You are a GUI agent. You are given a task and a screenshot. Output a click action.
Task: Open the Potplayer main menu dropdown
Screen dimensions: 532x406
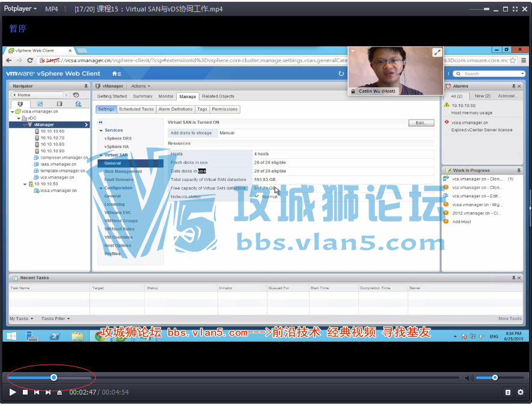[x=20, y=9]
